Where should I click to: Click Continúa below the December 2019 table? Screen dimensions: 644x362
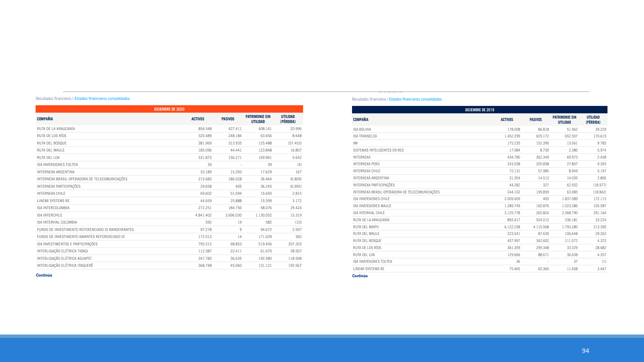[360, 276]
